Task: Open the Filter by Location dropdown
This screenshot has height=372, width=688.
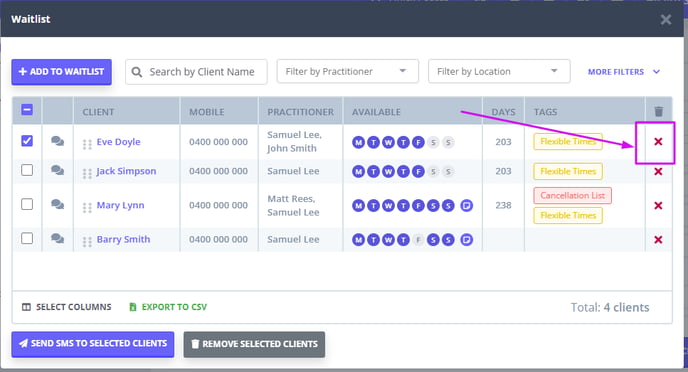Action: (x=499, y=71)
